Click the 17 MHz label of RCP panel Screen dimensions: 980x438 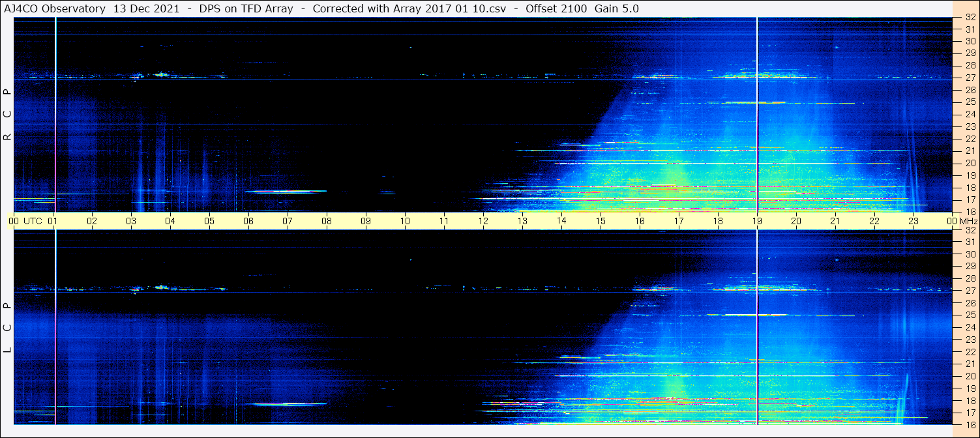click(x=970, y=199)
